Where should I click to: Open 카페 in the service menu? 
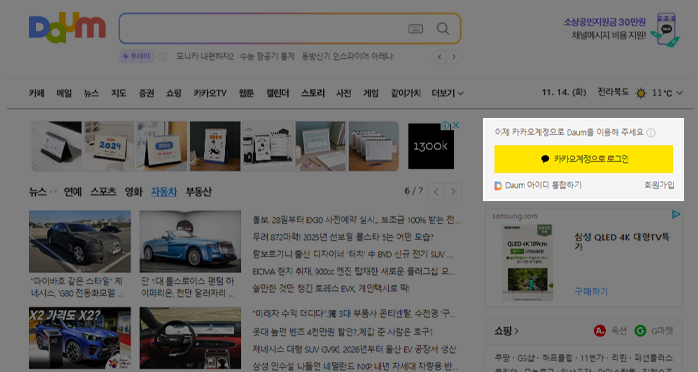pyautogui.click(x=37, y=93)
